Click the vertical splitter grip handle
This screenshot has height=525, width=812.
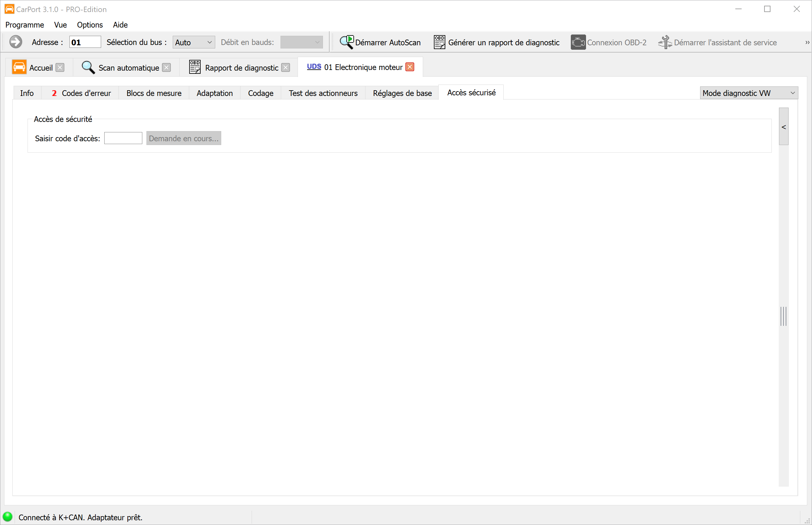coord(783,316)
